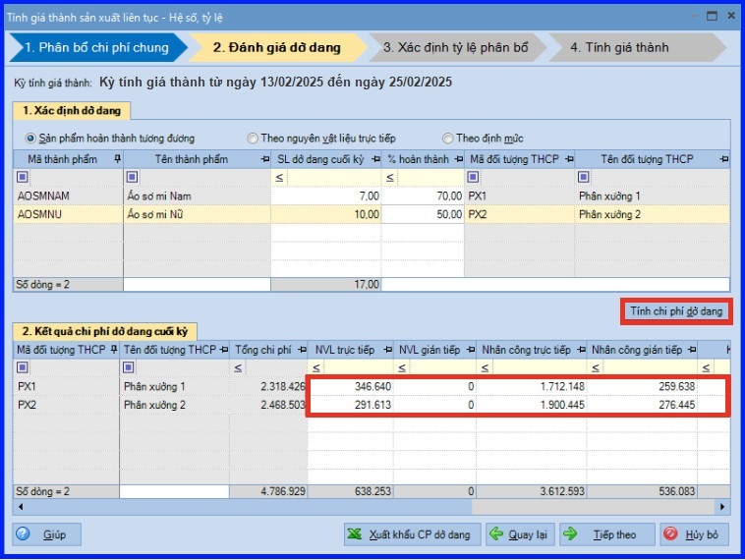Pin the Mã thành phẩm column

(117, 159)
